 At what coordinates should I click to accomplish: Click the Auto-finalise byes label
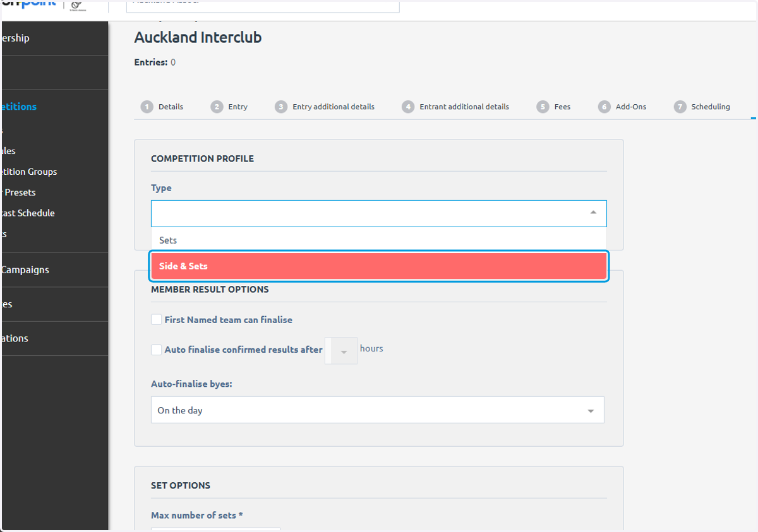pos(191,384)
